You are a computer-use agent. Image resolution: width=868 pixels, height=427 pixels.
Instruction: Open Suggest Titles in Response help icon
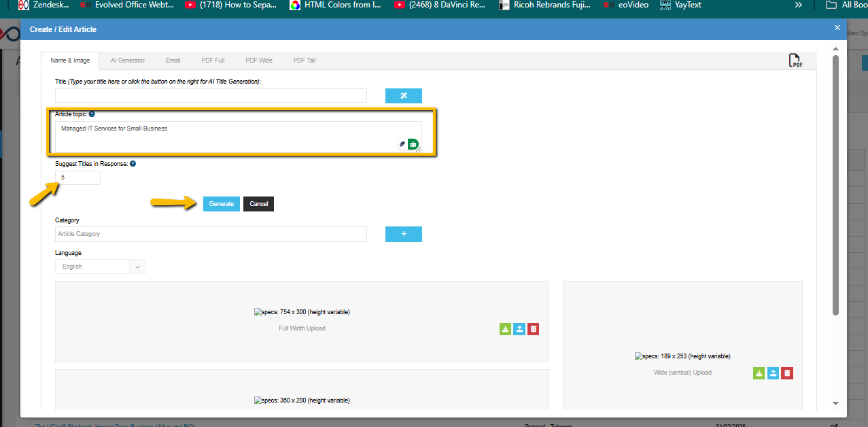[x=133, y=164]
